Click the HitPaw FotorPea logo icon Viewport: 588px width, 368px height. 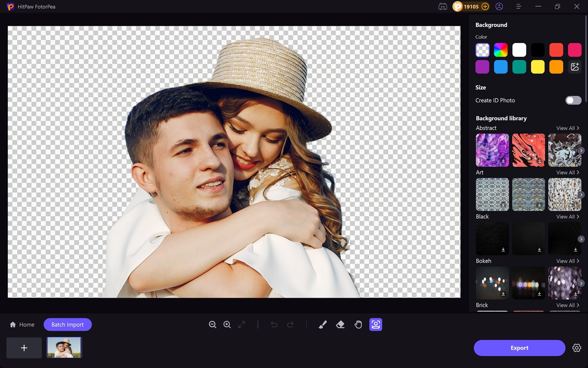(x=10, y=7)
